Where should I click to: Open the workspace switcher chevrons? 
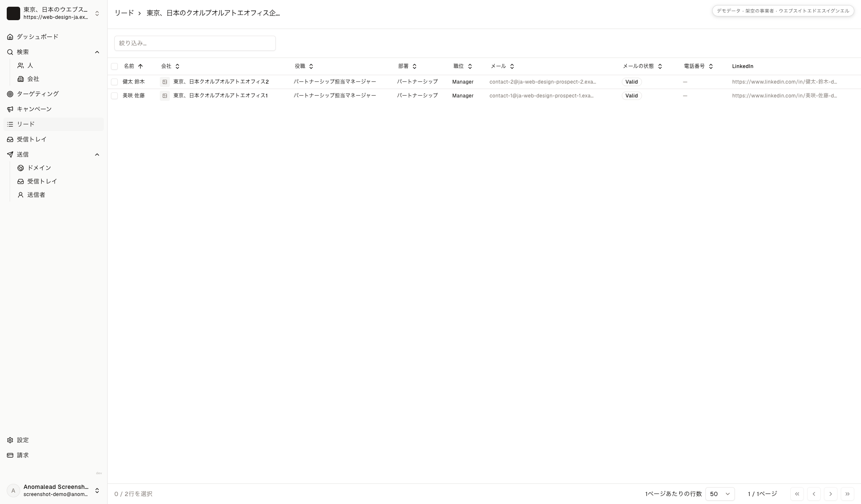click(x=97, y=13)
